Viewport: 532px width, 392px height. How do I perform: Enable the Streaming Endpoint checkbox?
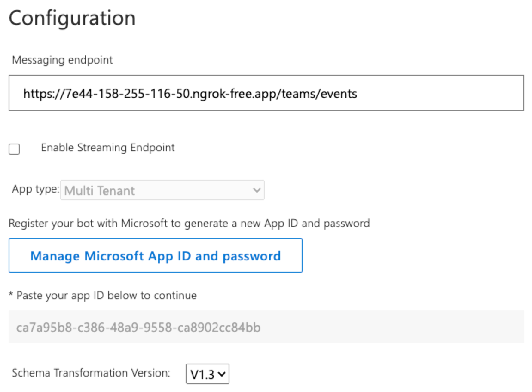click(14, 149)
